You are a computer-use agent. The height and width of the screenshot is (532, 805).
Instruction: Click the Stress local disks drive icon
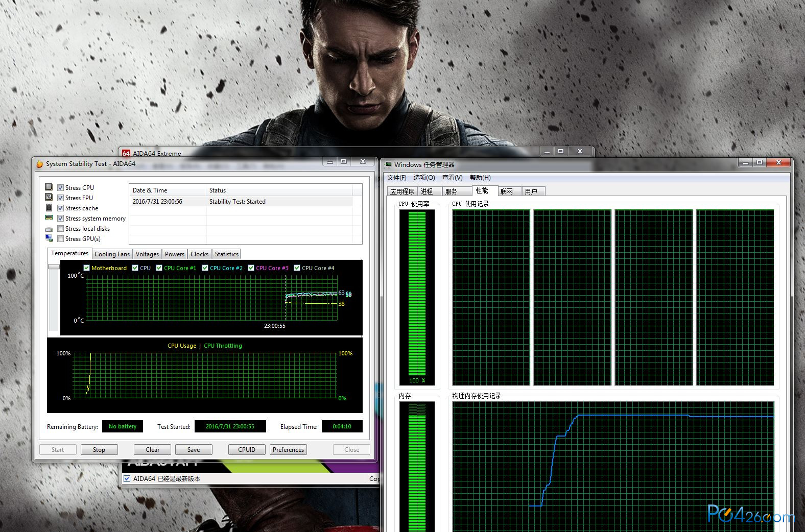[x=49, y=229]
